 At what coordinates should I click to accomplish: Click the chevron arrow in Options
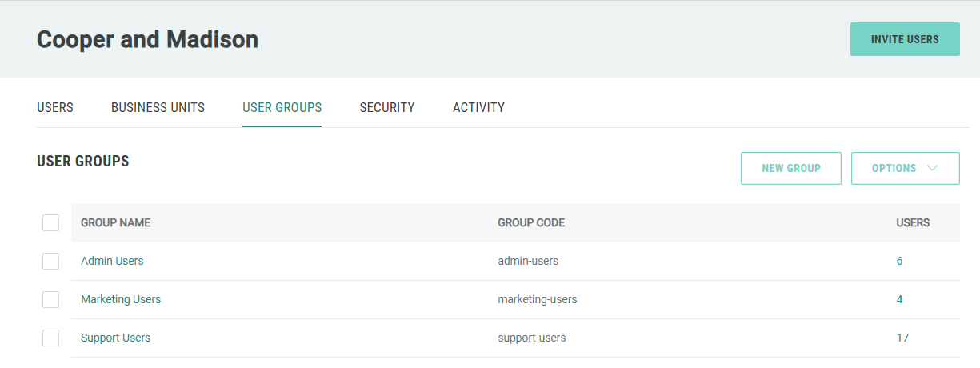pyautogui.click(x=931, y=168)
